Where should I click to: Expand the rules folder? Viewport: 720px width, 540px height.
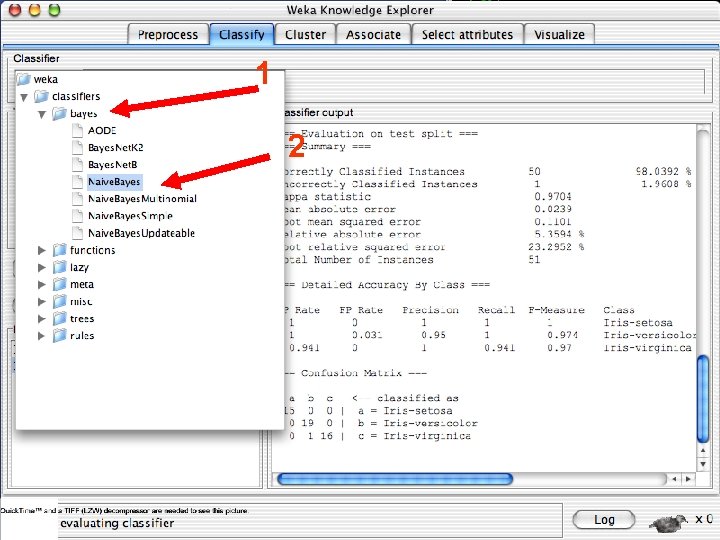pyautogui.click(x=42, y=336)
